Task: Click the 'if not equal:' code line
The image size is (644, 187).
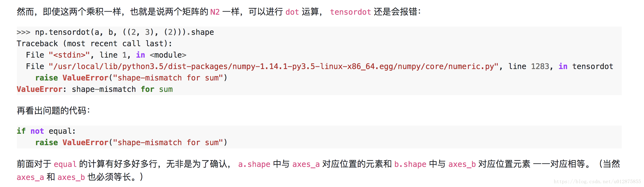Action: 46,131
